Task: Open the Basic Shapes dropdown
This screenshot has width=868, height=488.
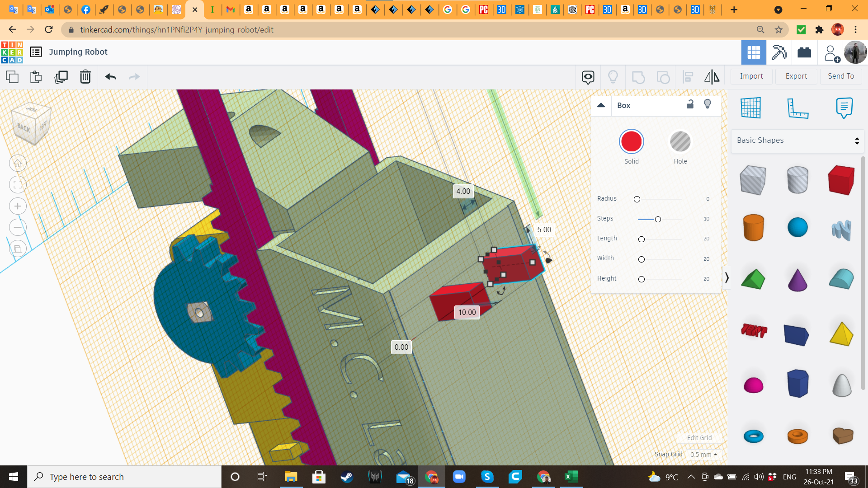Action: tap(797, 141)
